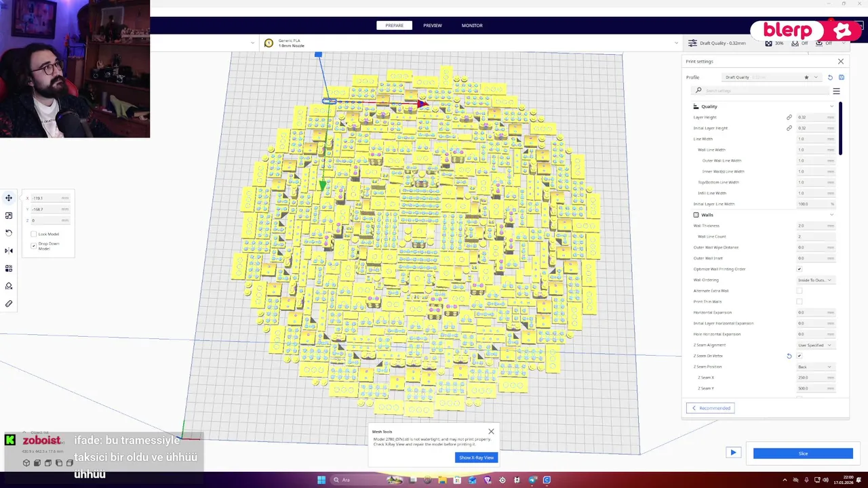The height and width of the screenshot is (488, 868).
Task: Select the Rotate tool in left toolbar
Action: [9, 233]
